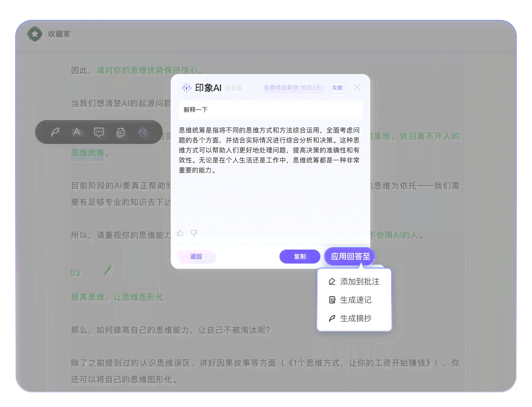
Task: Click the 解释一下 prompt input field
Action: click(270, 110)
